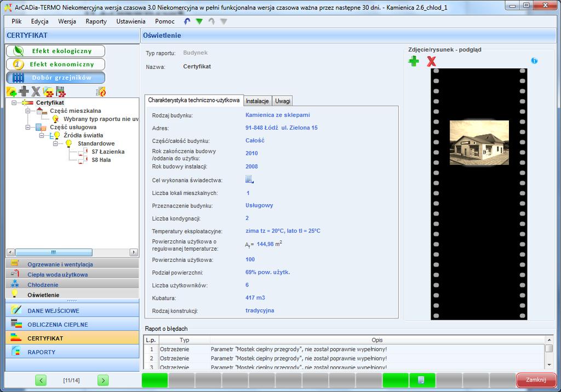Open the Chłodzenie section

coord(72,285)
